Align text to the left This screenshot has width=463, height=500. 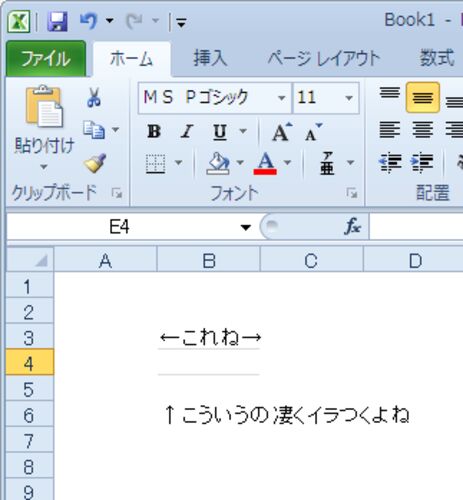click(x=390, y=130)
